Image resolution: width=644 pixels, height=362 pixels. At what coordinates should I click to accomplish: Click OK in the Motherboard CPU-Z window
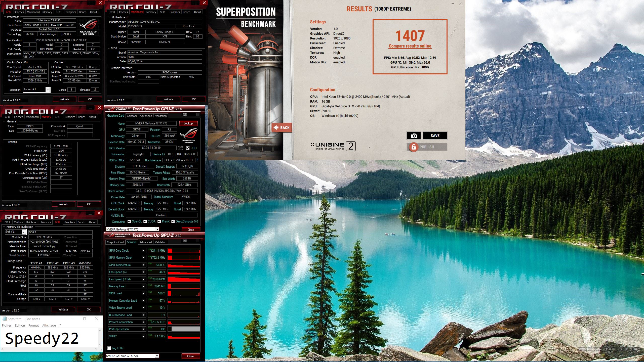tap(194, 99)
